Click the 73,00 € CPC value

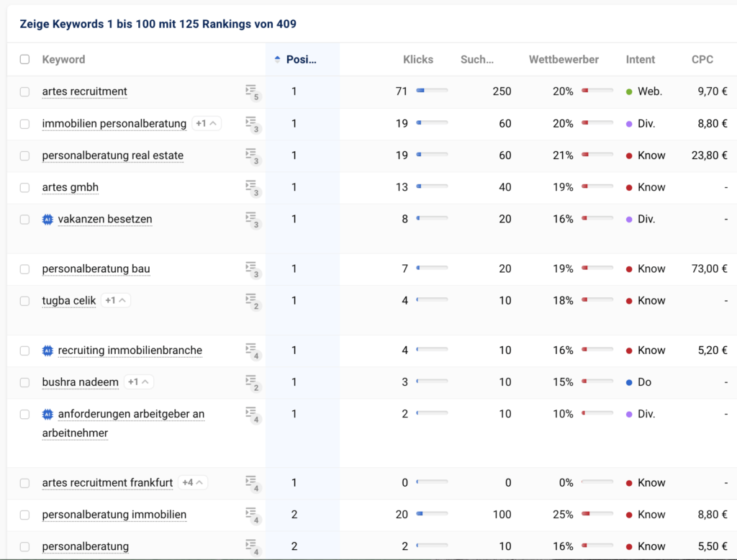tap(709, 268)
